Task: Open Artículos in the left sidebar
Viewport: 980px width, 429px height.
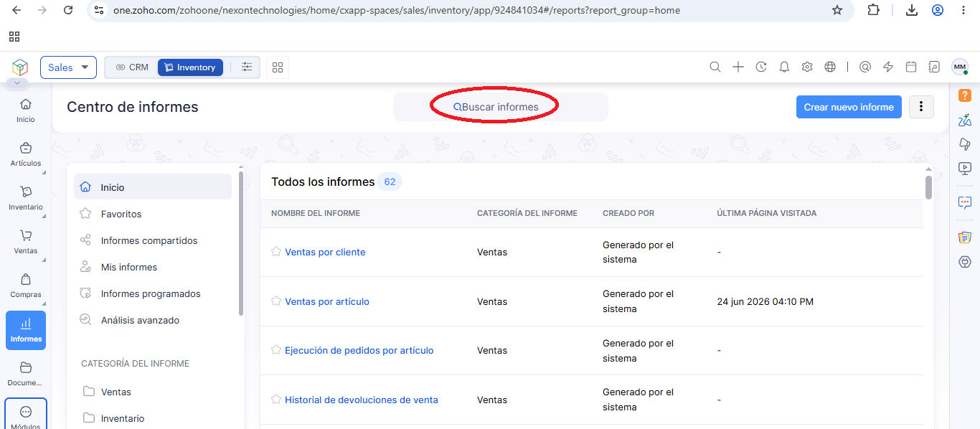Action: point(26,154)
